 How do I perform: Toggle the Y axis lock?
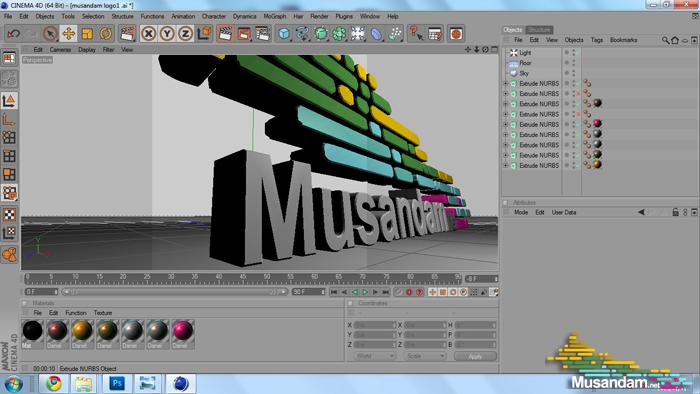pos(167,33)
